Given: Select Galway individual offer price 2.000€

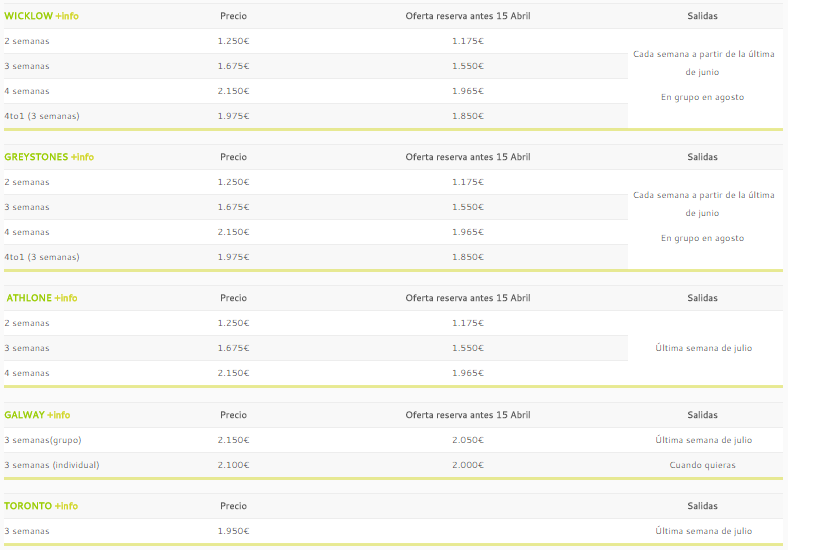Looking at the screenshot, I should click(x=468, y=465).
